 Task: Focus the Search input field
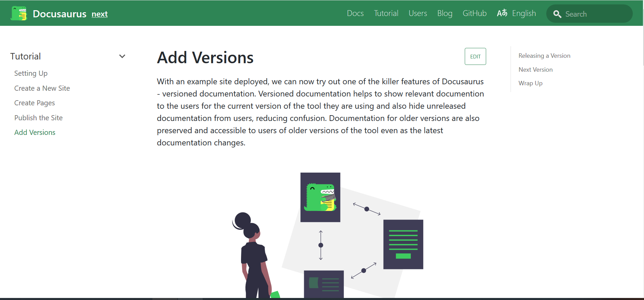pos(589,14)
